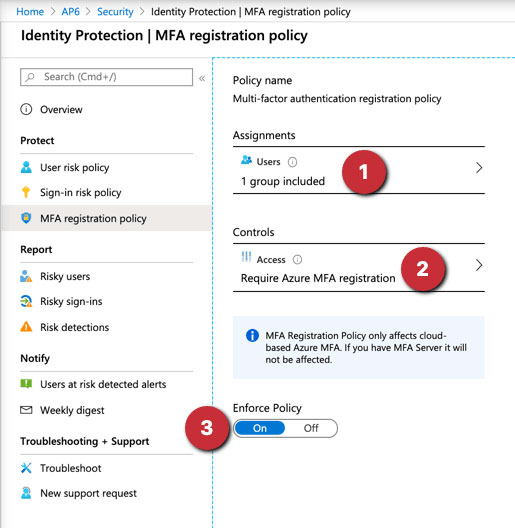This screenshot has width=515, height=528.
Task: Open Risky users via its icon
Action: point(26,276)
